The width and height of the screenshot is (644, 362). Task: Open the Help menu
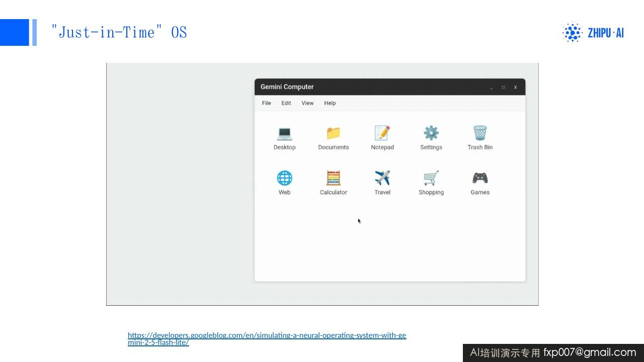(330, 103)
